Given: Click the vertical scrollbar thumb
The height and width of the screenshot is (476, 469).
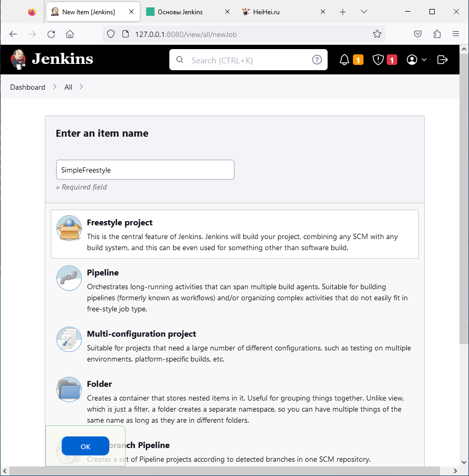Looking at the screenshot, I should [x=464, y=199].
